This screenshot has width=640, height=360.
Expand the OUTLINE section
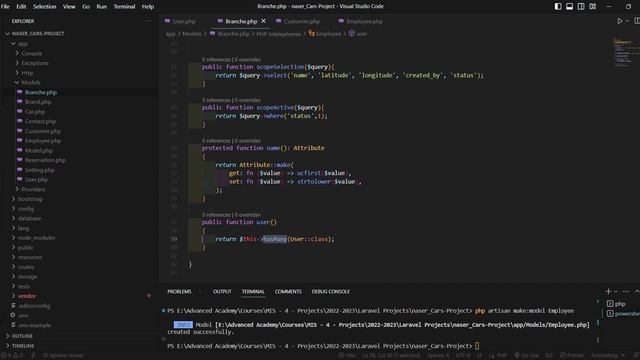pyautogui.click(x=7, y=336)
